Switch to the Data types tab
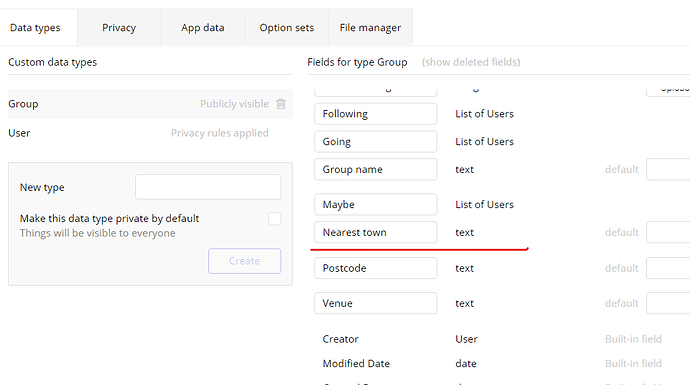 [35, 28]
